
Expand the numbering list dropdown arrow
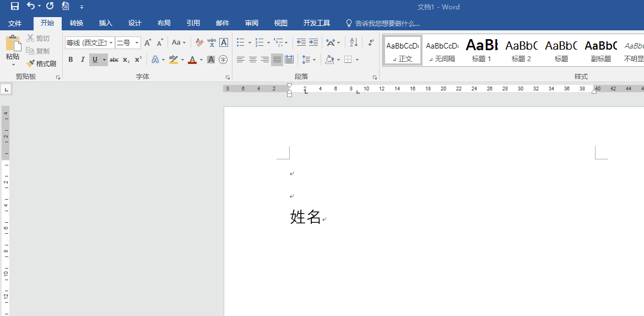click(268, 42)
